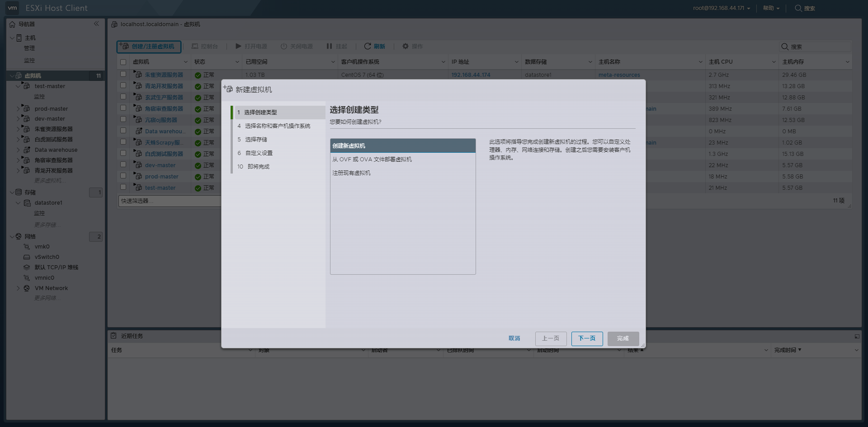This screenshot has height=427, width=868.
Task: Open the 192.168.44.174 IP address link
Action: coord(471,75)
